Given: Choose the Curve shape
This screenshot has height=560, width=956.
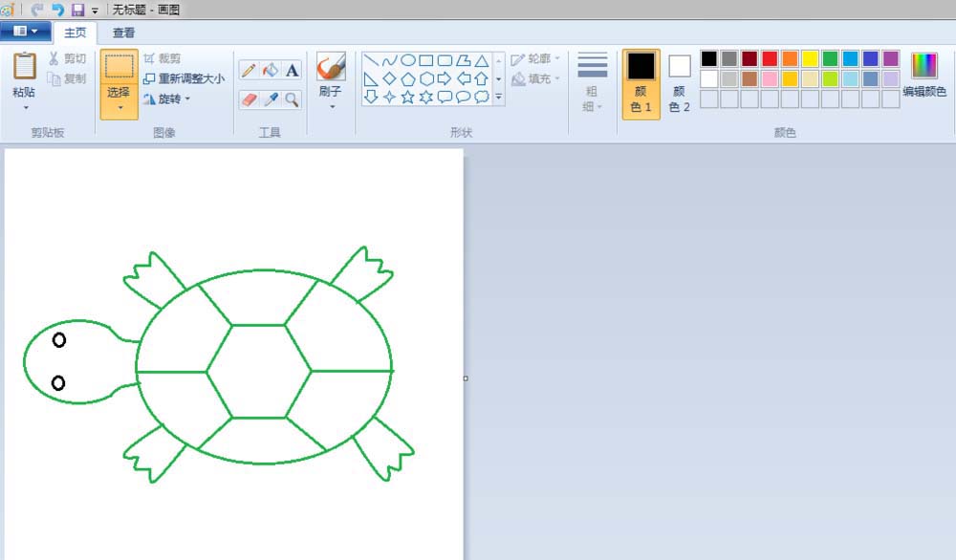Looking at the screenshot, I should pos(389,60).
